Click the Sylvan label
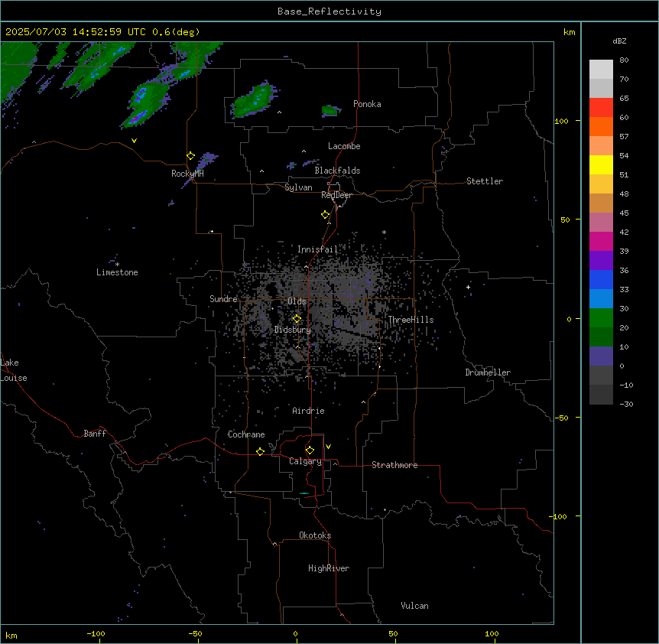Screen dimensions: 659x644 click(298, 187)
